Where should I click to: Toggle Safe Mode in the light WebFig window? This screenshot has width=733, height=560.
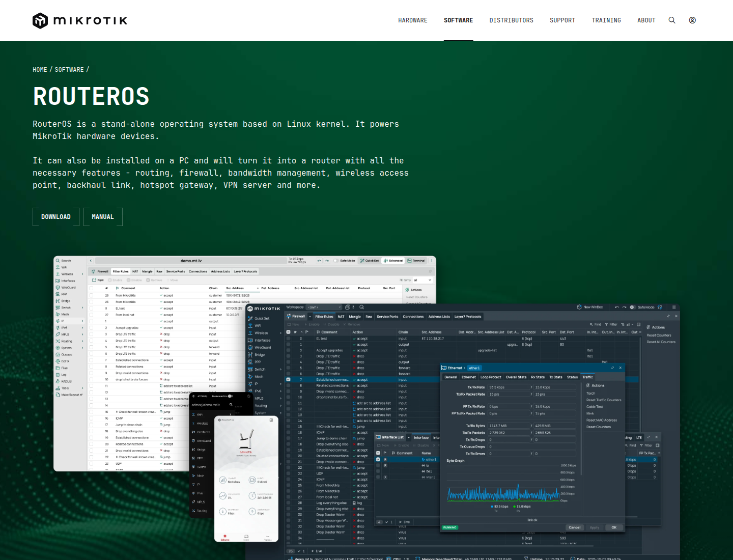[336, 261]
